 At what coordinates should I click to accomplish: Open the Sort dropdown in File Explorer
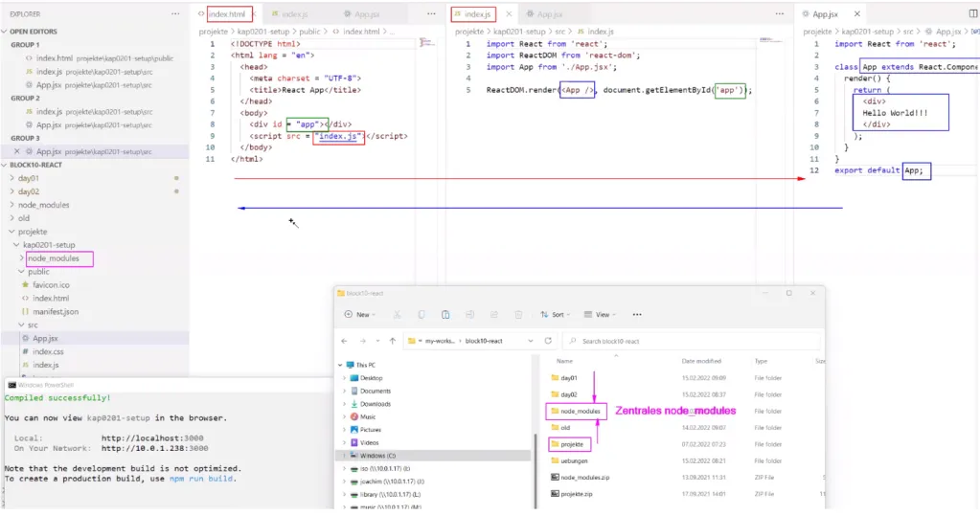coord(555,315)
